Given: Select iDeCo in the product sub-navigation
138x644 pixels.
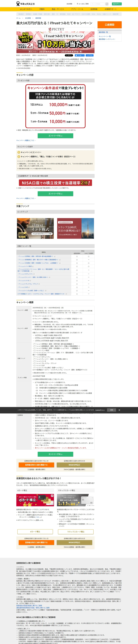Looking at the screenshot, I should [x=99, y=14].
